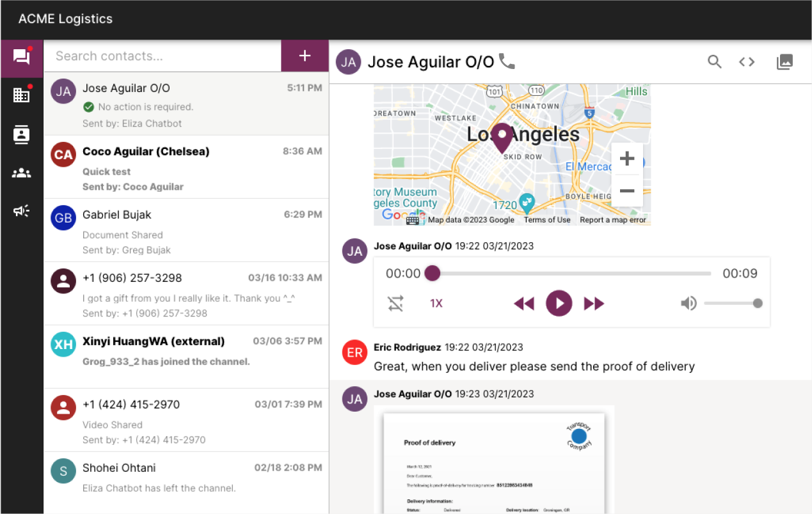Zoom out on the map

point(627,191)
